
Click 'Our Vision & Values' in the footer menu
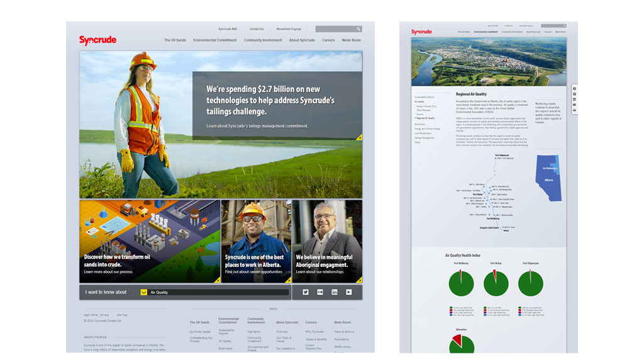(284, 339)
